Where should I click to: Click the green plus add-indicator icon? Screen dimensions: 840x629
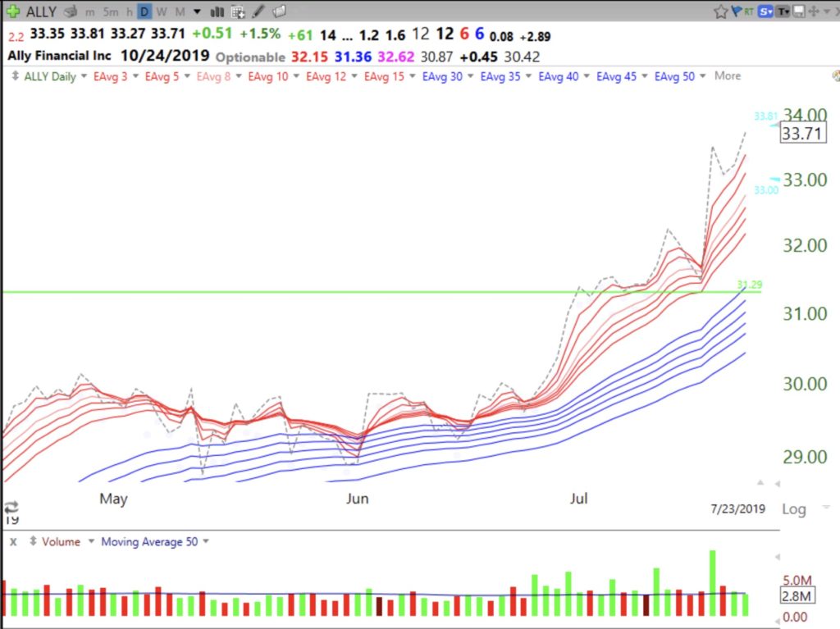point(13,11)
